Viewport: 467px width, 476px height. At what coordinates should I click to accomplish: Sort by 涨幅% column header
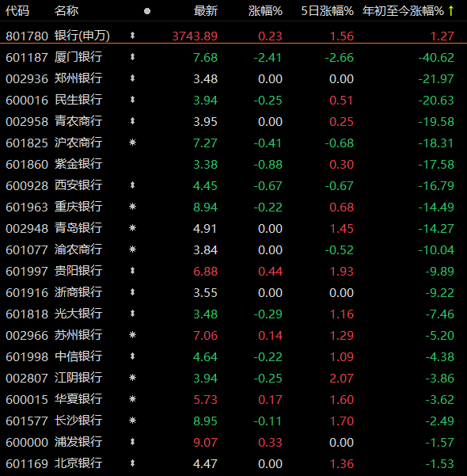[x=265, y=11]
